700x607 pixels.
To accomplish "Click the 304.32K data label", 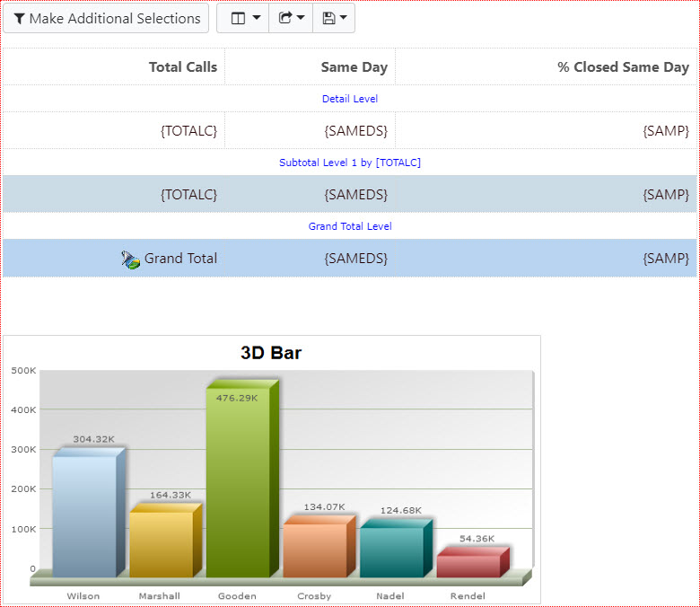I will click(93, 439).
